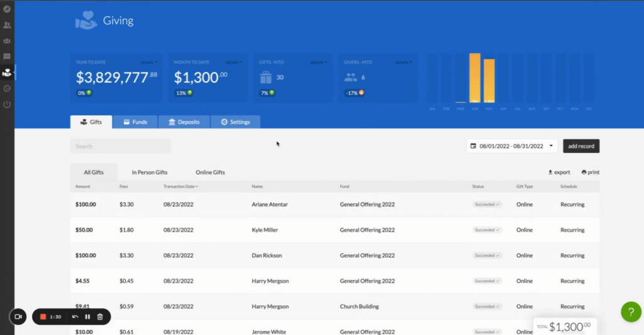This screenshot has width=644, height=335.
Task: Open the date range picker dropdown
Action: pos(512,146)
